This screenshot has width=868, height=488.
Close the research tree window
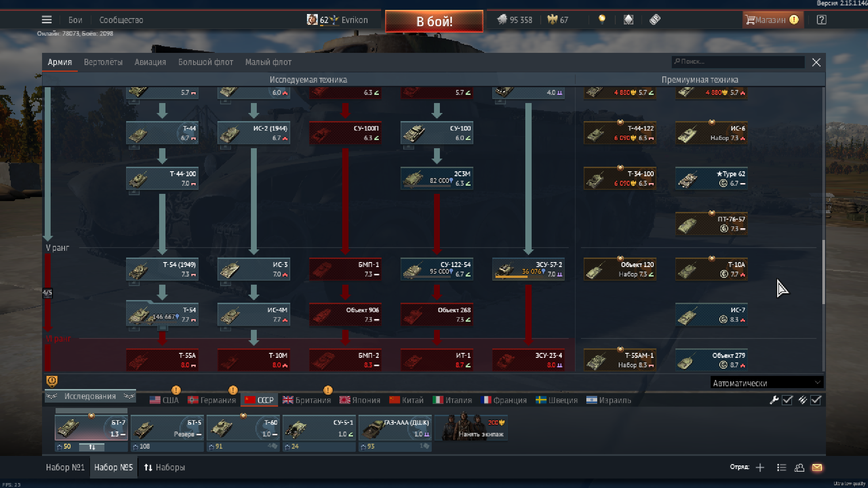(x=816, y=62)
